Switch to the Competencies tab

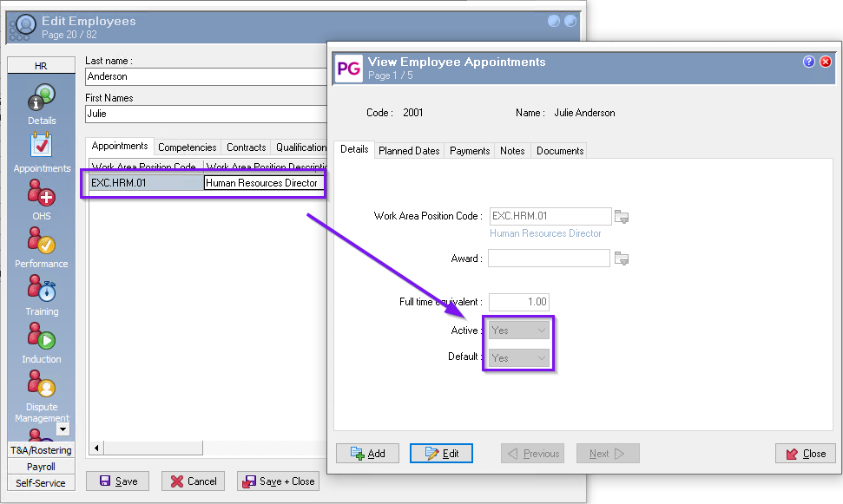(187, 147)
